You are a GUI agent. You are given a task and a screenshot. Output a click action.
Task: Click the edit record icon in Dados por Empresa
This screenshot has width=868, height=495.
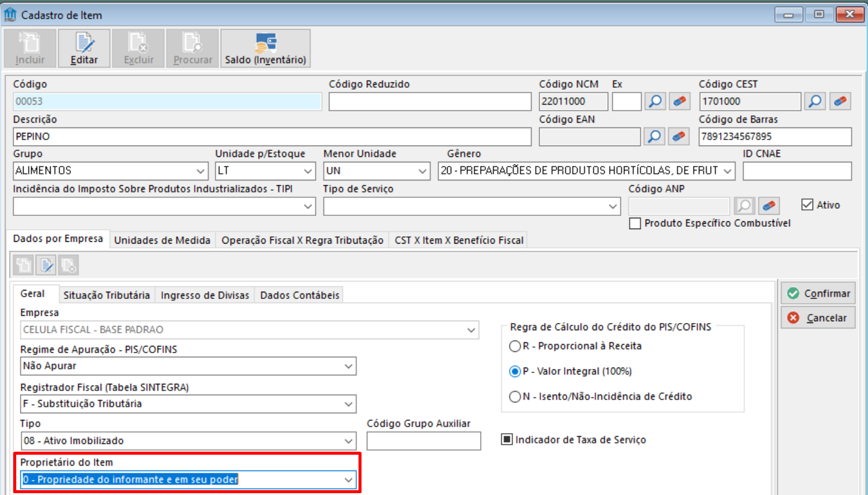46,265
